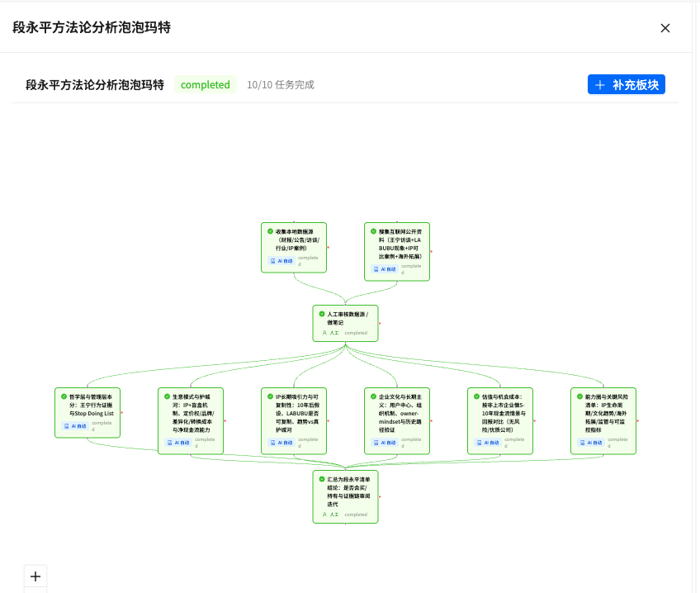Click the green completed status tag
Screen dimensions: 700x593
pyautogui.click(x=206, y=84)
